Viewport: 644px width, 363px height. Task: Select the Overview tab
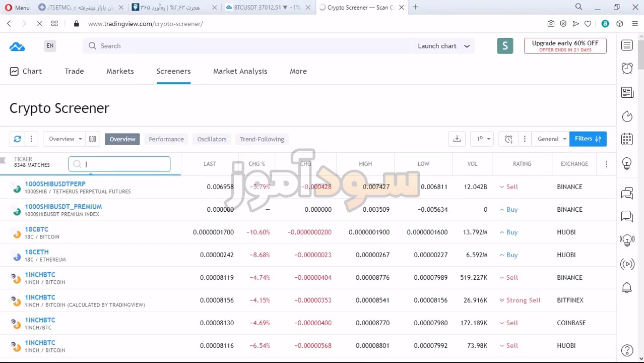click(x=122, y=139)
